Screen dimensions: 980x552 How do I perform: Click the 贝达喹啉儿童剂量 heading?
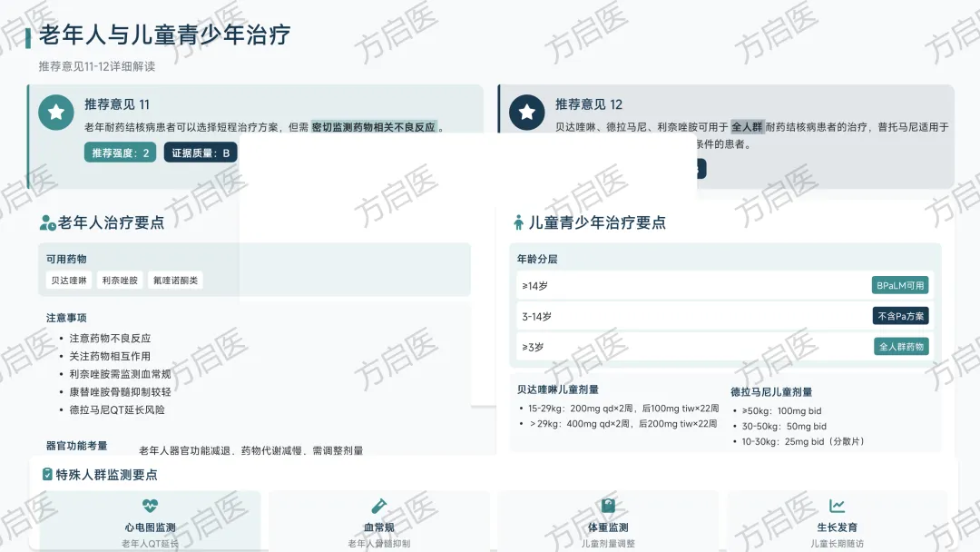point(557,389)
